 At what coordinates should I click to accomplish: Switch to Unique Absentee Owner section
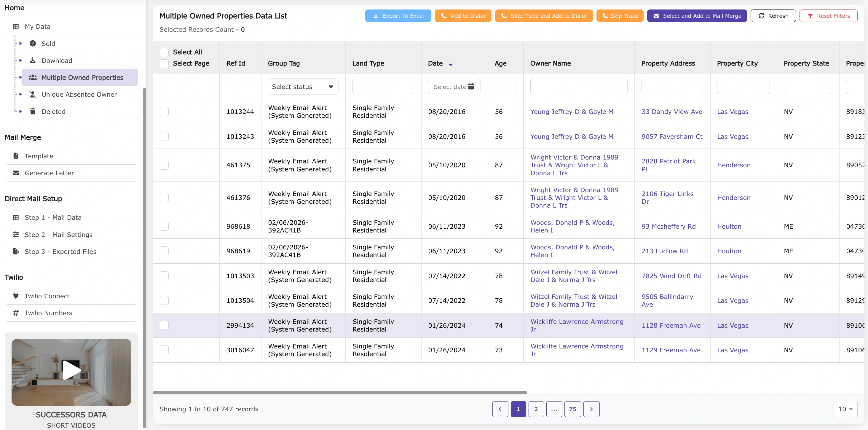79,94
